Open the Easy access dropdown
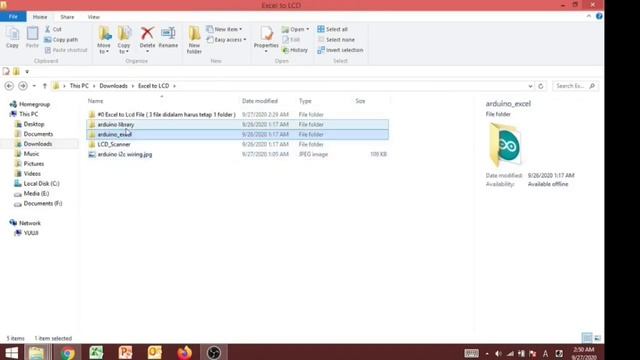Screen dimensions: 640x360 click(x=227, y=40)
